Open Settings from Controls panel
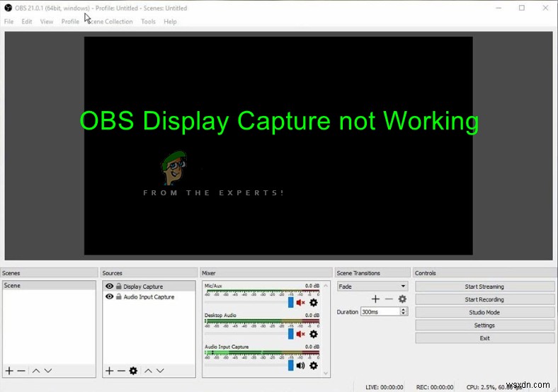558x392 pixels. (x=484, y=325)
